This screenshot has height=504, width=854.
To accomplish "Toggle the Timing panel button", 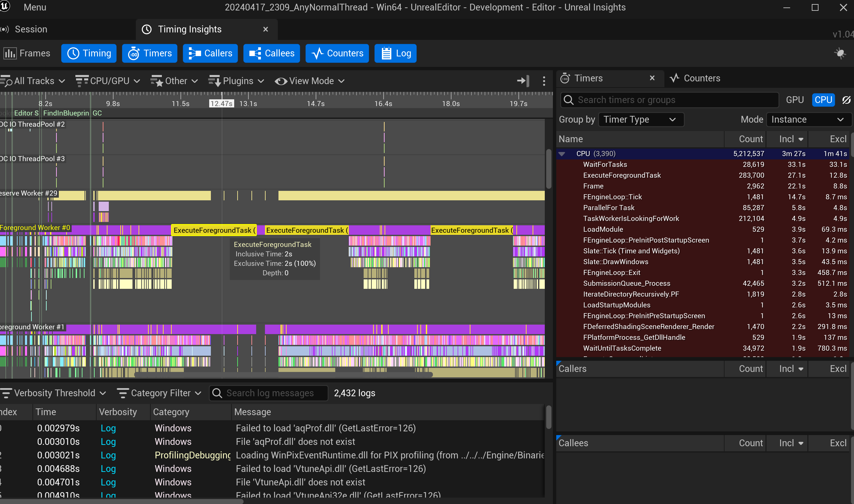I will tap(89, 53).
